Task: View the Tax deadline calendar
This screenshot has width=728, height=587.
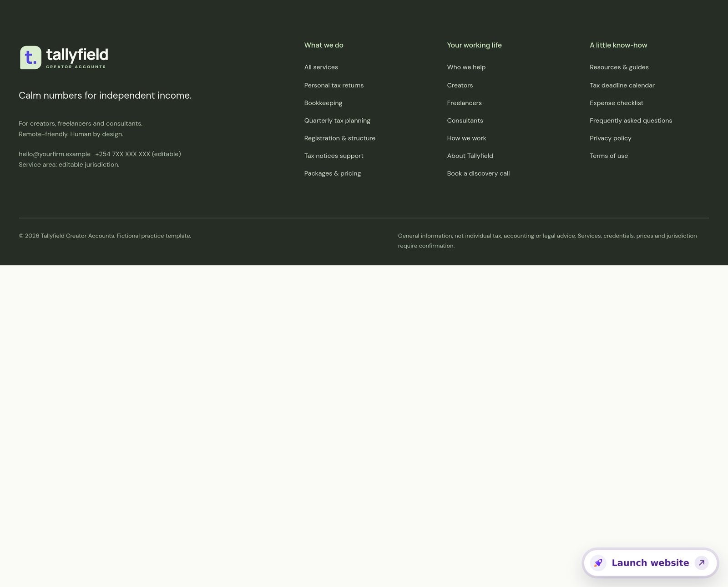Action: pyautogui.click(x=622, y=86)
